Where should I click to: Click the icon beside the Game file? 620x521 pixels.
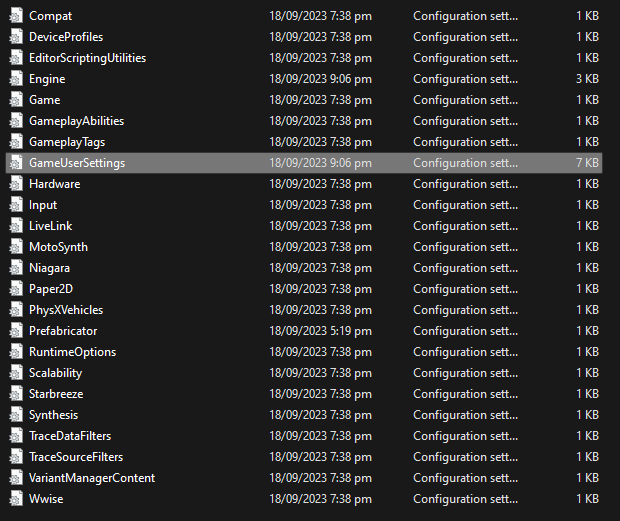(x=16, y=100)
